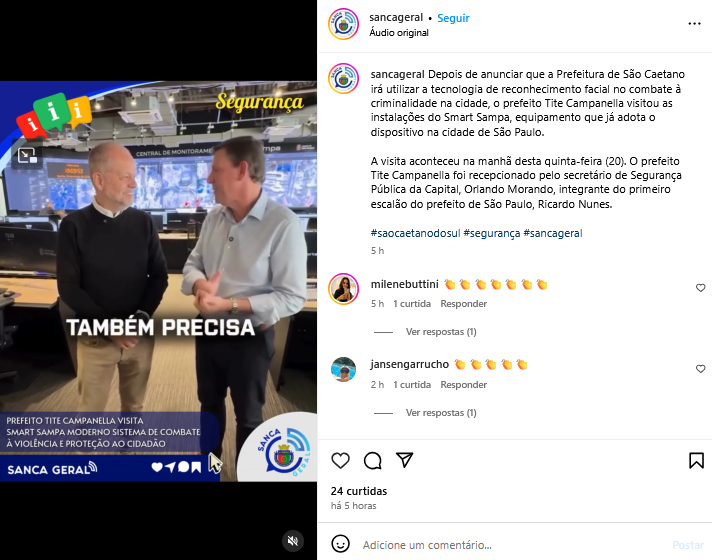View who liked via 24 curtidas
712x560 pixels.
[359, 491]
